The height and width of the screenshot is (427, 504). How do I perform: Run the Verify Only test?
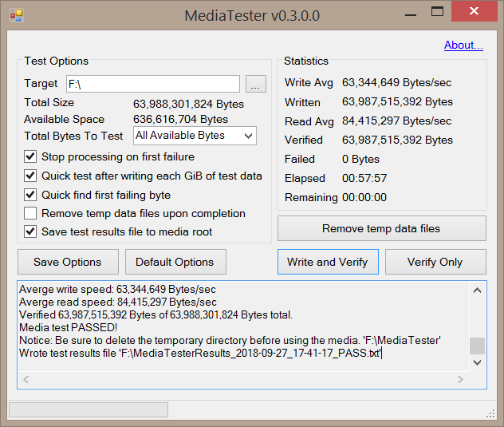tap(435, 262)
